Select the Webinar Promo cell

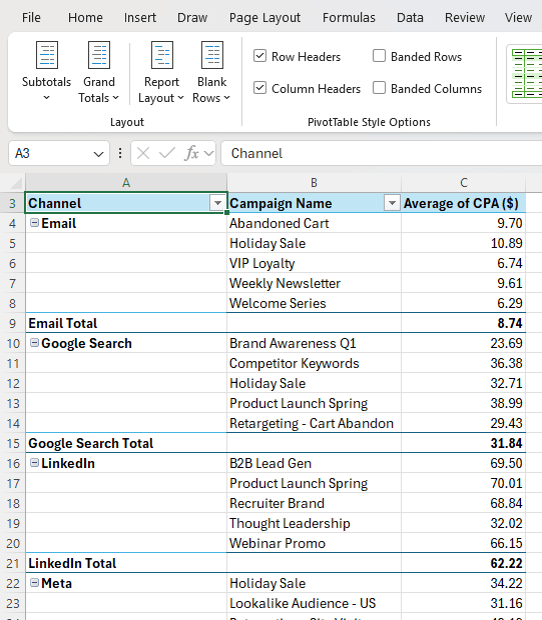[x=314, y=543]
